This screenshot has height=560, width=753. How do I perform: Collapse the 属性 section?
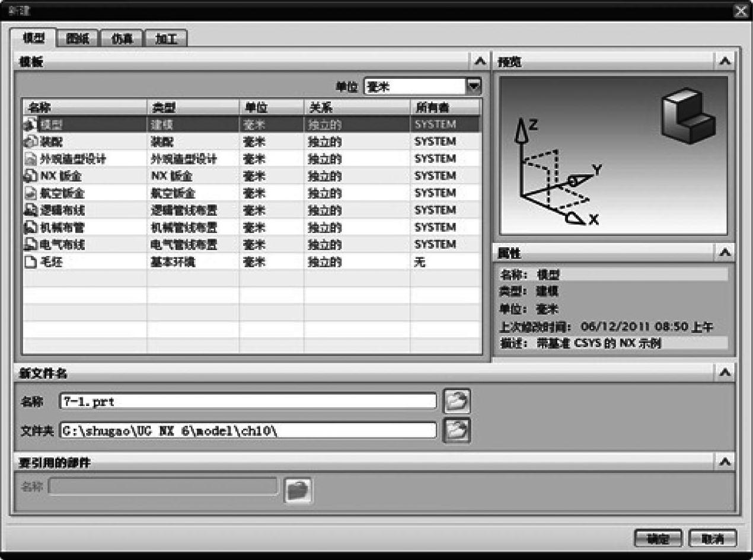725,253
